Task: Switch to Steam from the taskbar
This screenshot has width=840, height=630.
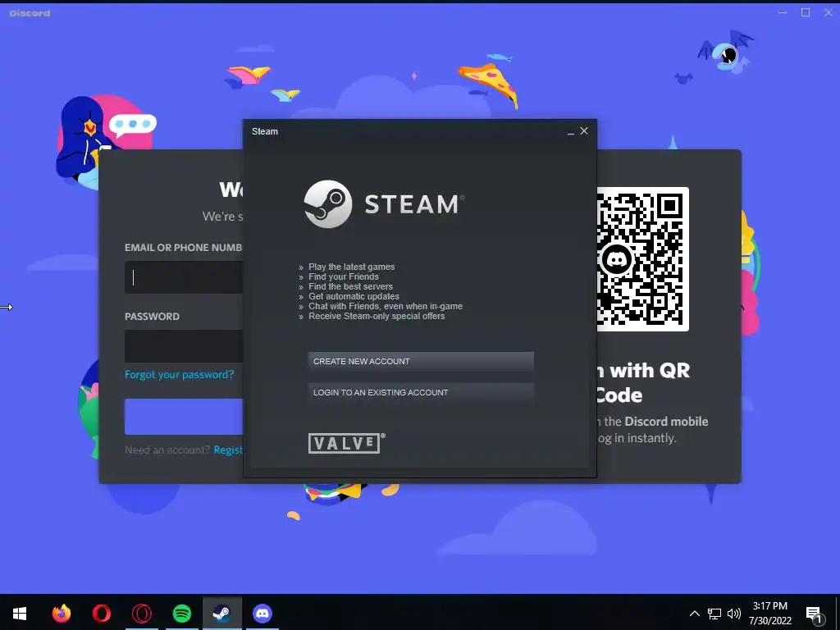Action: (222, 613)
